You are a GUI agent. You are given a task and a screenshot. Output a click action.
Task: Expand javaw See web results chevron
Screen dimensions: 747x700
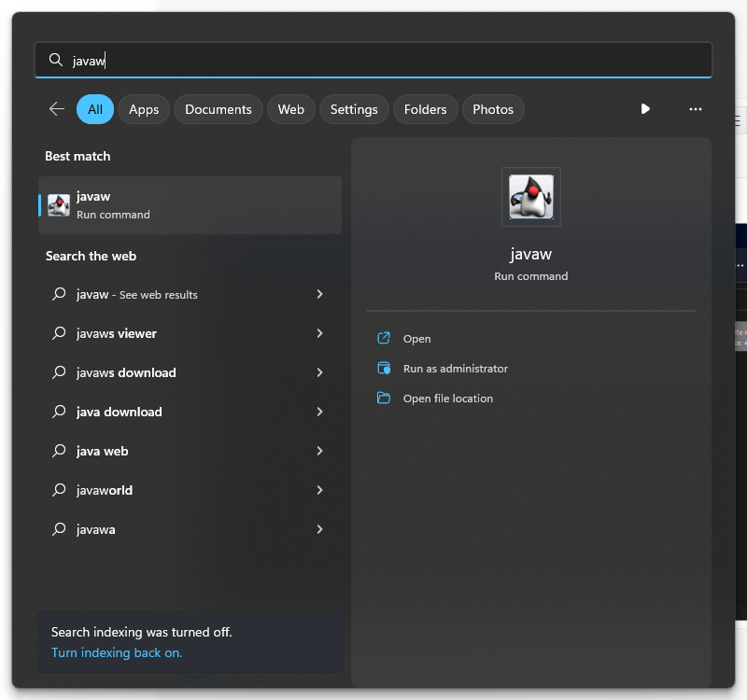click(x=319, y=294)
